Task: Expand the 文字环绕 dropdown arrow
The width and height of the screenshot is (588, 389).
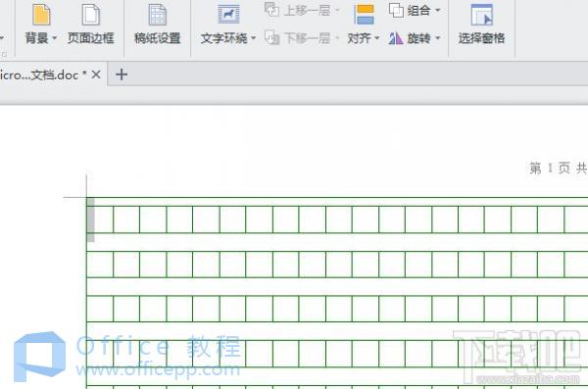Action: (x=253, y=38)
